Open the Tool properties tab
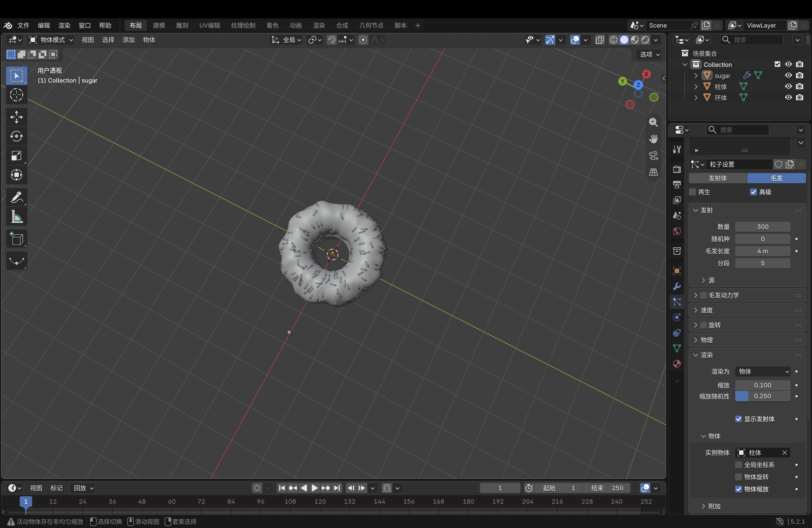The height and width of the screenshot is (528, 812). point(677,149)
